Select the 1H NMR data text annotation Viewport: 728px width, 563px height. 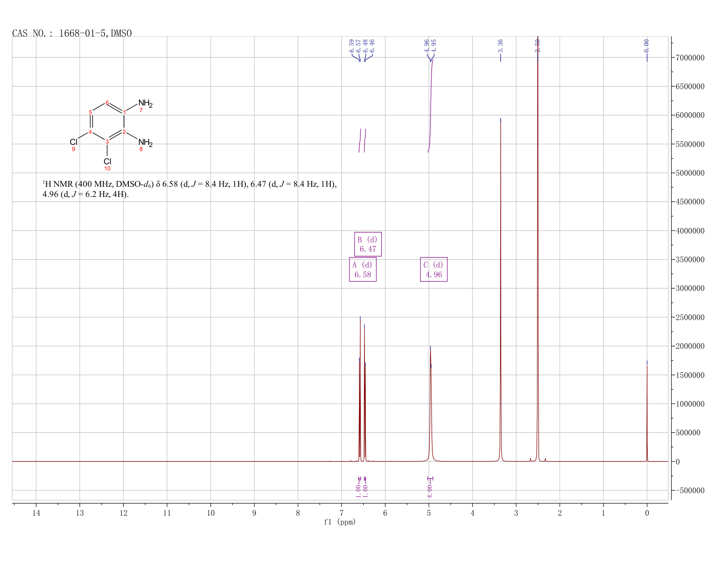[x=189, y=189]
